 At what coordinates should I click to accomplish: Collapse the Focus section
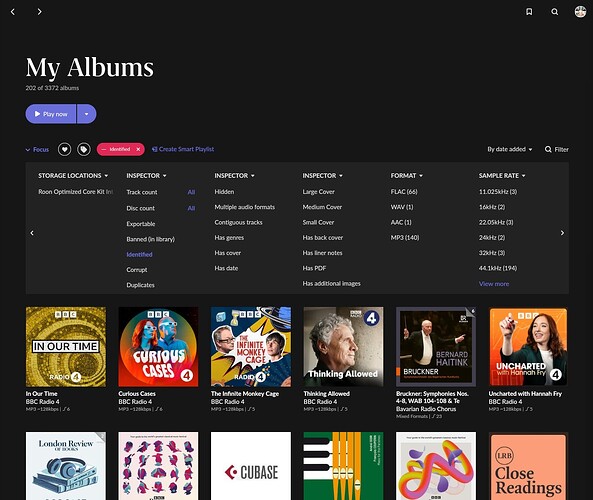(37, 149)
